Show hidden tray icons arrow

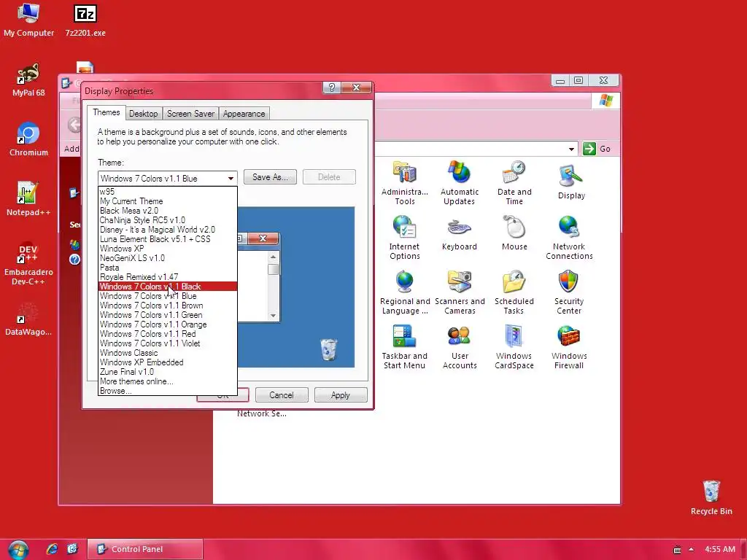(x=692, y=549)
